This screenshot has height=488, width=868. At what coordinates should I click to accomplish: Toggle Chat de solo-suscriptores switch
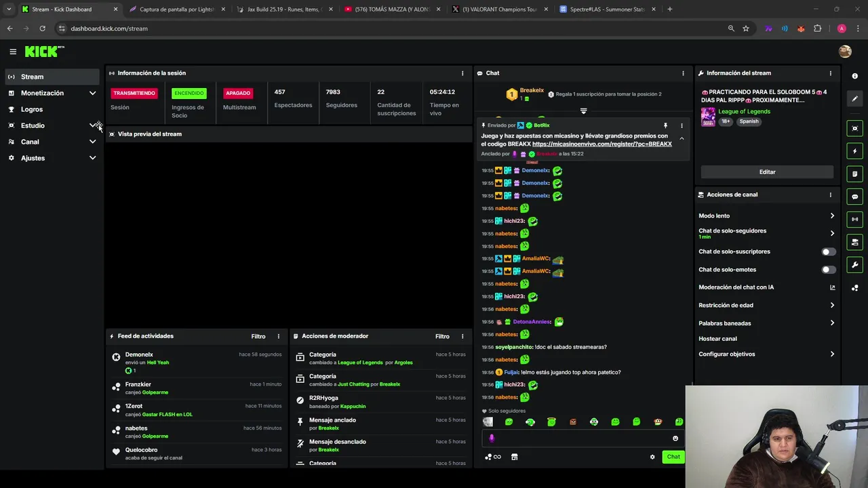828,251
